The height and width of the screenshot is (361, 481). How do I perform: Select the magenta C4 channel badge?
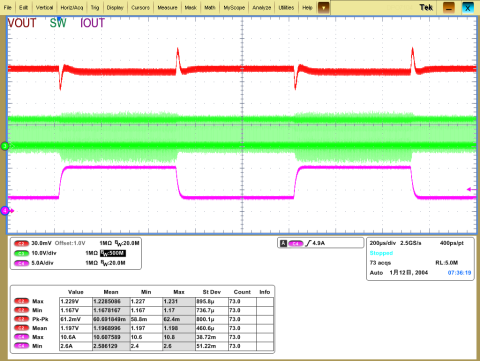(x=21, y=263)
